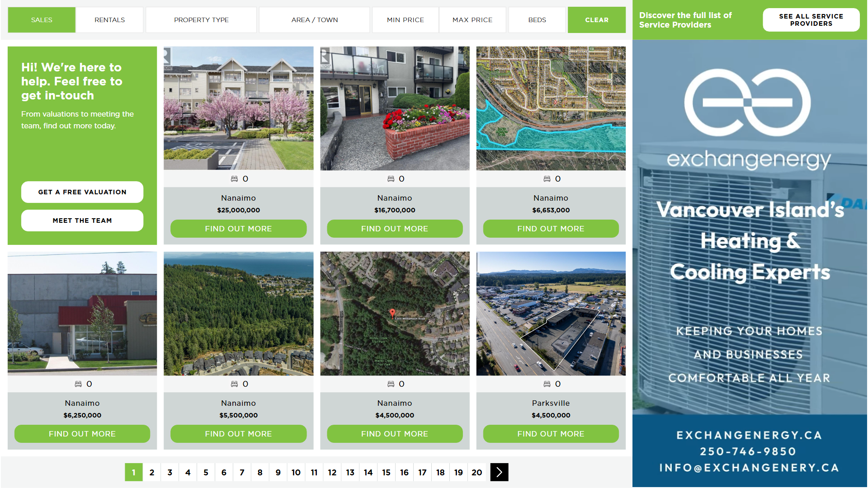
Task: Click the exchangenergy logo in advertisement
Action: pos(748,103)
